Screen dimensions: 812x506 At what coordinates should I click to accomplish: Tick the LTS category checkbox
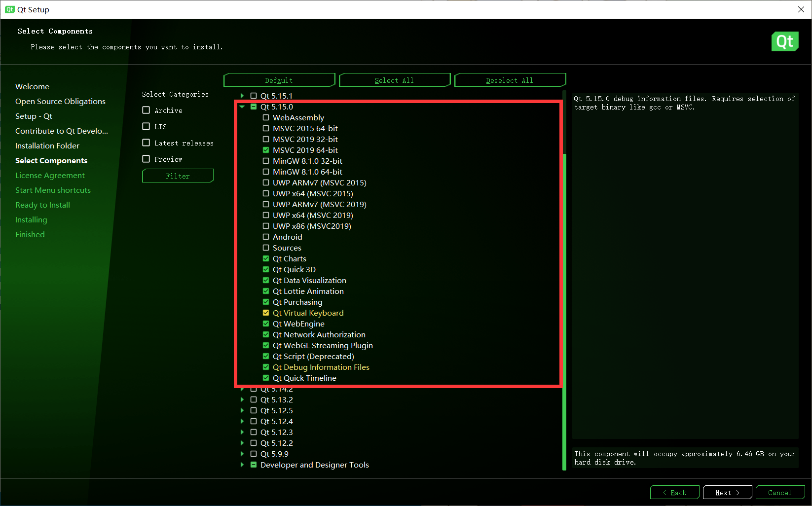click(146, 126)
